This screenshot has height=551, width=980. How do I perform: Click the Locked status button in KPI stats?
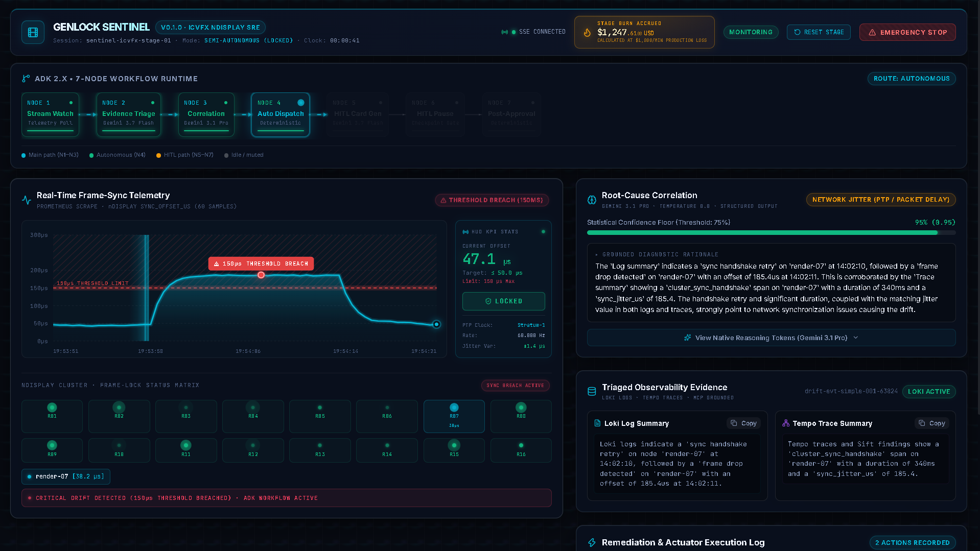[x=503, y=301]
